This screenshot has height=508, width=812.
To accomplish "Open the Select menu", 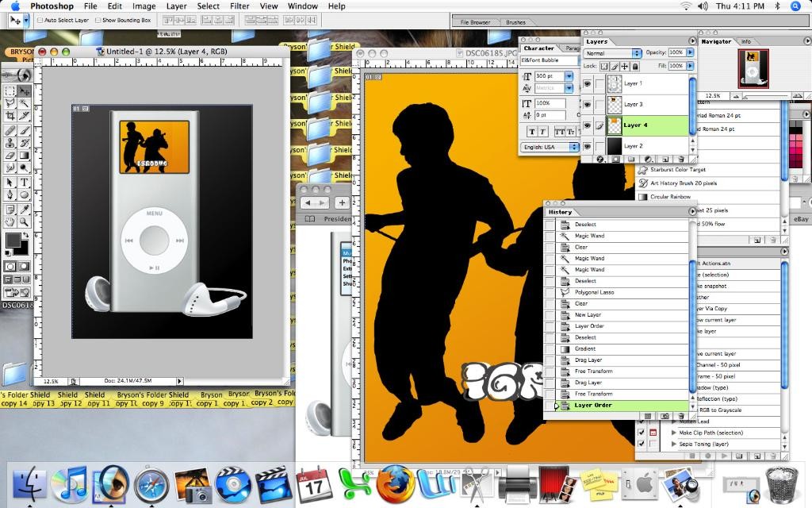I will [209, 6].
